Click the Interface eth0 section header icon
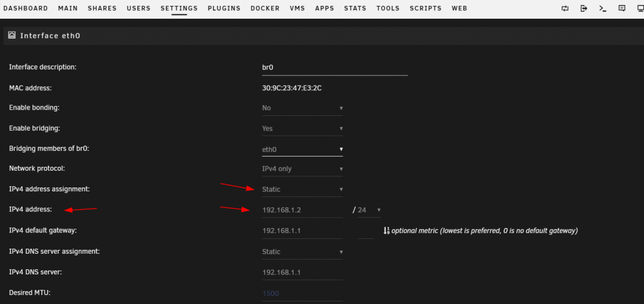Image resolution: width=644 pixels, height=304 pixels. (x=12, y=35)
